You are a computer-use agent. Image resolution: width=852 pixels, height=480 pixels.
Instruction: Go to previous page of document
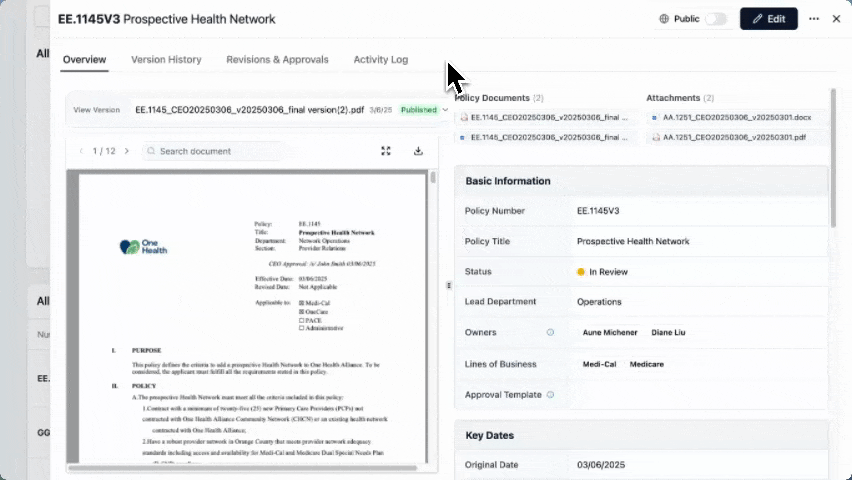(82, 151)
